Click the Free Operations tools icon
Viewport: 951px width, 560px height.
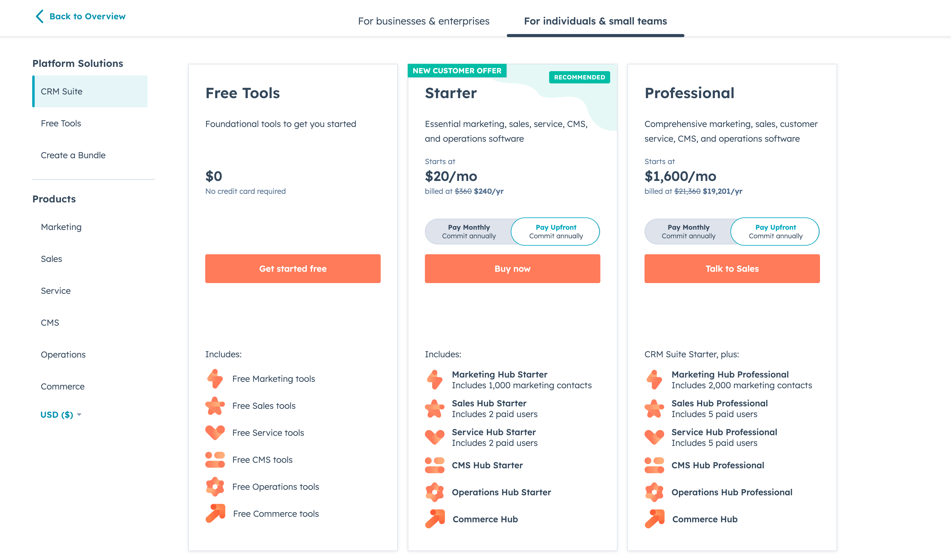(215, 486)
